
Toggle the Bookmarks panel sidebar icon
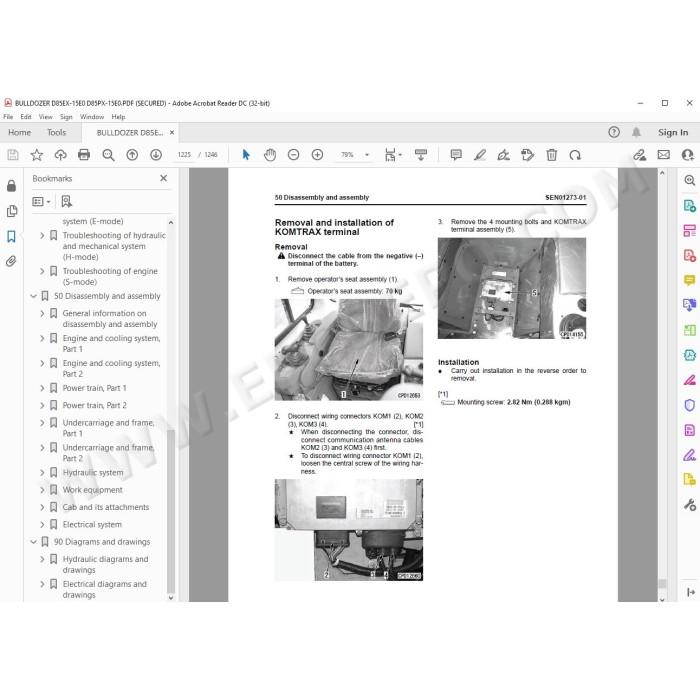click(x=11, y=236)
